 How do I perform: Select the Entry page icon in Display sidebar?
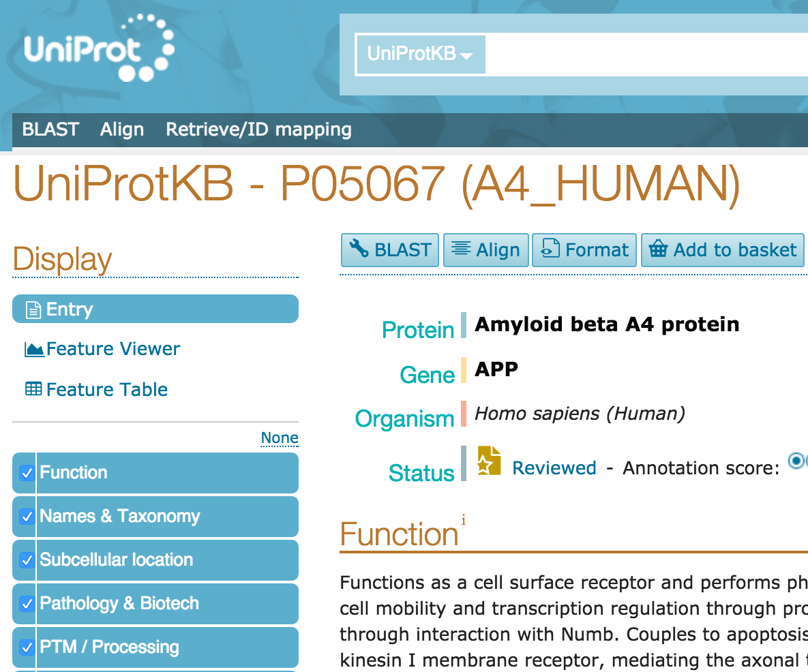click(x=33, y=309)
